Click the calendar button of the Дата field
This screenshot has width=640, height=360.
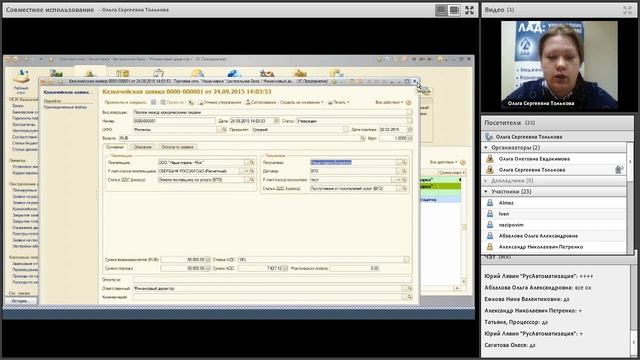pos(277,121)
